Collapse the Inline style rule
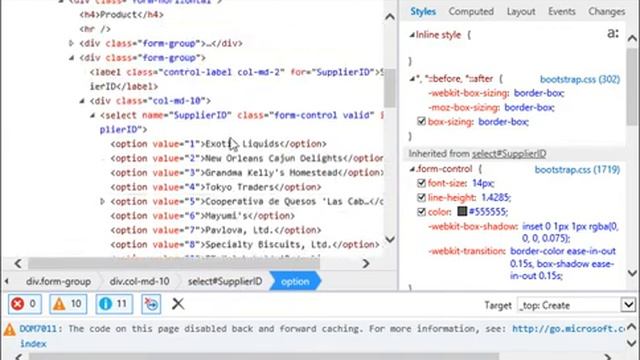The image size is (640, 360). pos(412,35)
